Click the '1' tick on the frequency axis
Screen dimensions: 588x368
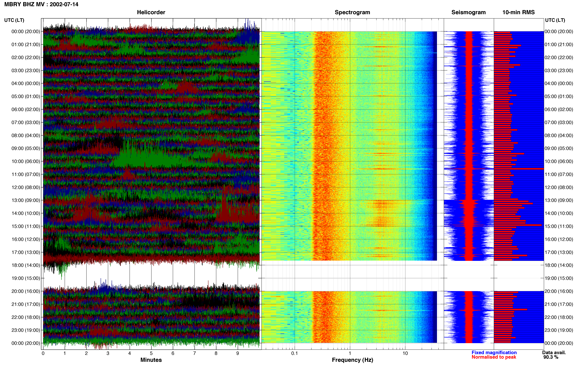coord(350,353)
